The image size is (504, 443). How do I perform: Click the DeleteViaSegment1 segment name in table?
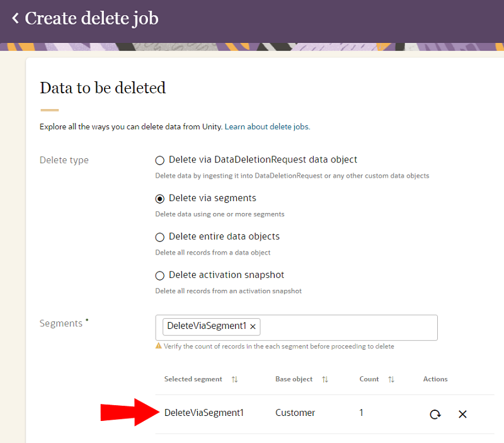pyautogui.click(x=203, y=413)
